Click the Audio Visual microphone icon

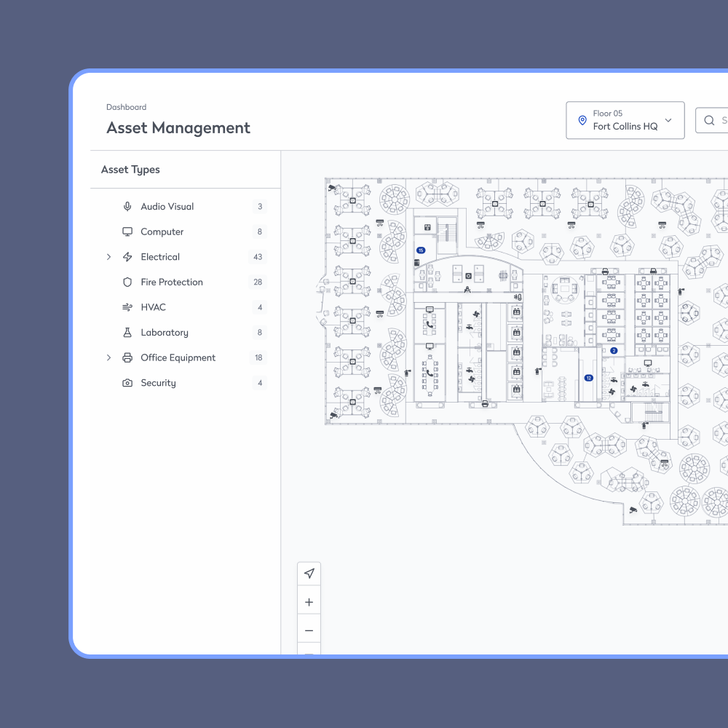(x=127, y=207)
